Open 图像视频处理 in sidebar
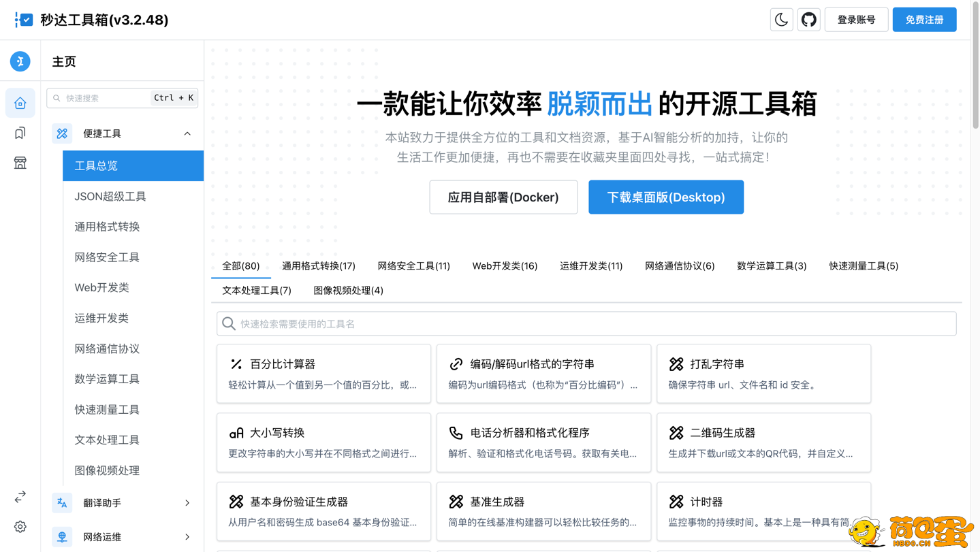The height and width of the screenshot is (552, 980). click(133, 471)
